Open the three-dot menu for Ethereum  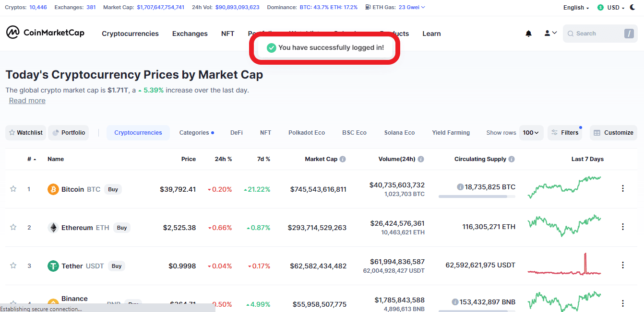(x=623, y=227)
